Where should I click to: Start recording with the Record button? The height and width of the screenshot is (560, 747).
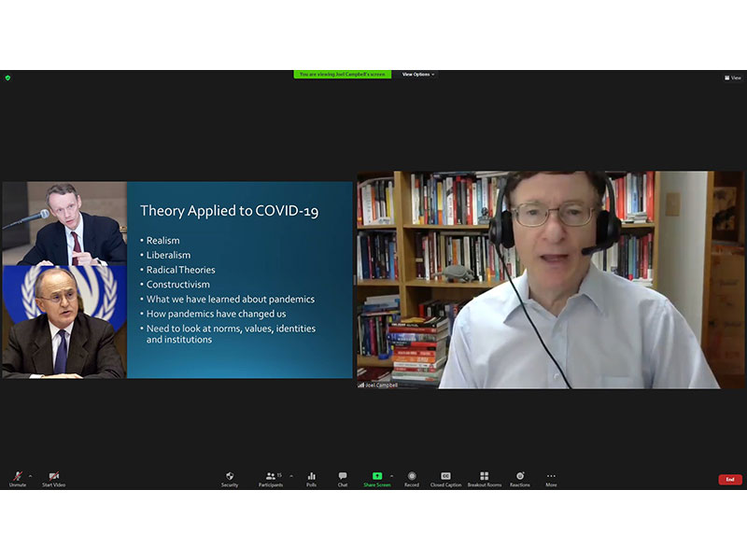pos(412,477)
